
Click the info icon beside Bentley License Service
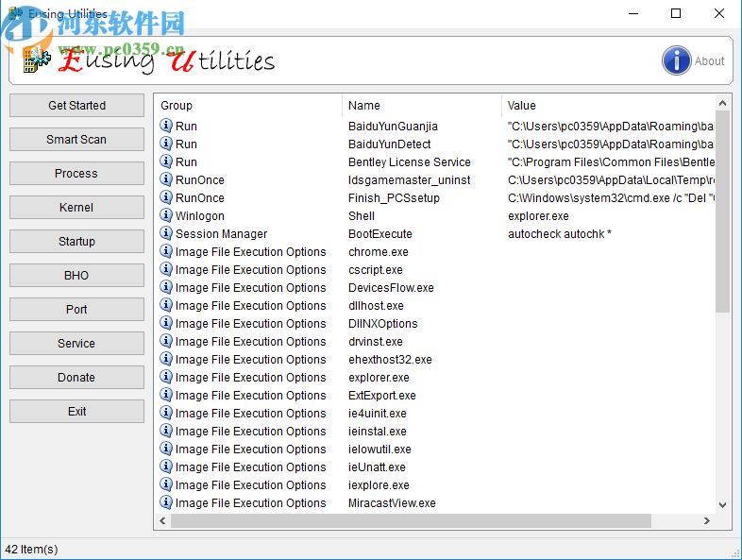(x=165, y=161)
